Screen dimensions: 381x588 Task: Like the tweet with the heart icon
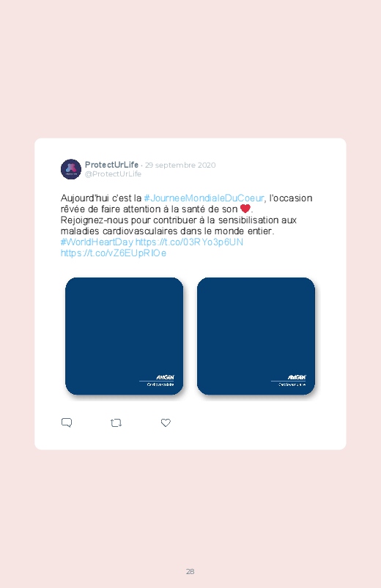pos(166,423)
